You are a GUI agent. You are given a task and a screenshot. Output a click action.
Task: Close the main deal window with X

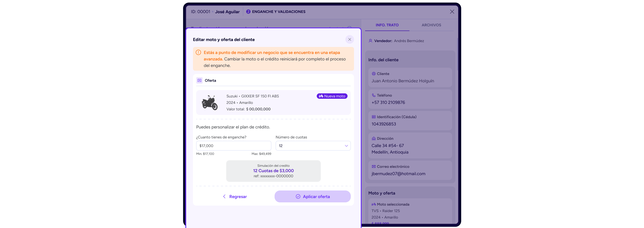[452, 12]
